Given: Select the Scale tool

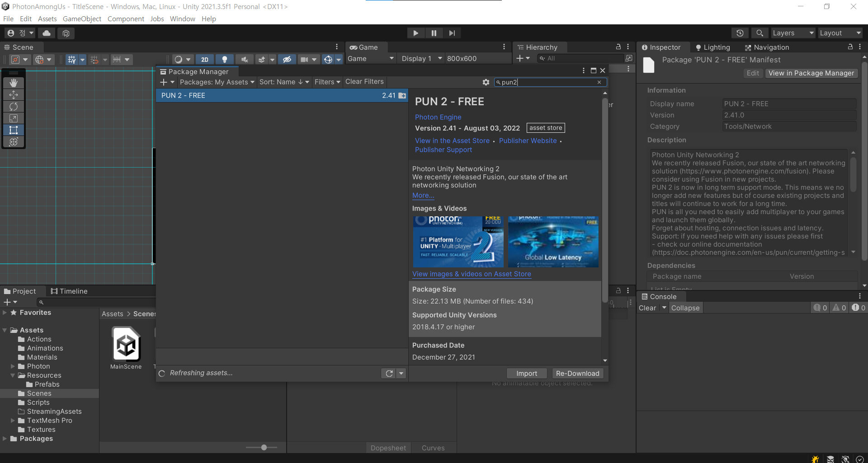Looking at the screenshot, I should (14, 118).
